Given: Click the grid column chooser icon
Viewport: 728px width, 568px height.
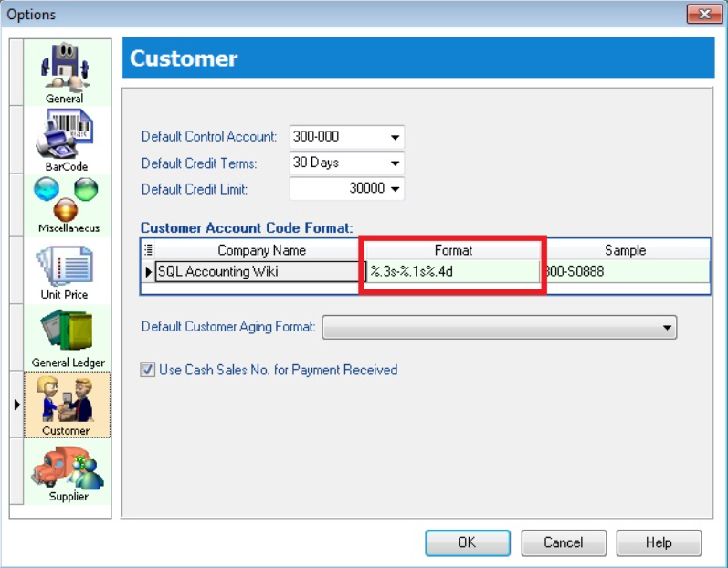Looking at the screenshot, I should 148,249.
